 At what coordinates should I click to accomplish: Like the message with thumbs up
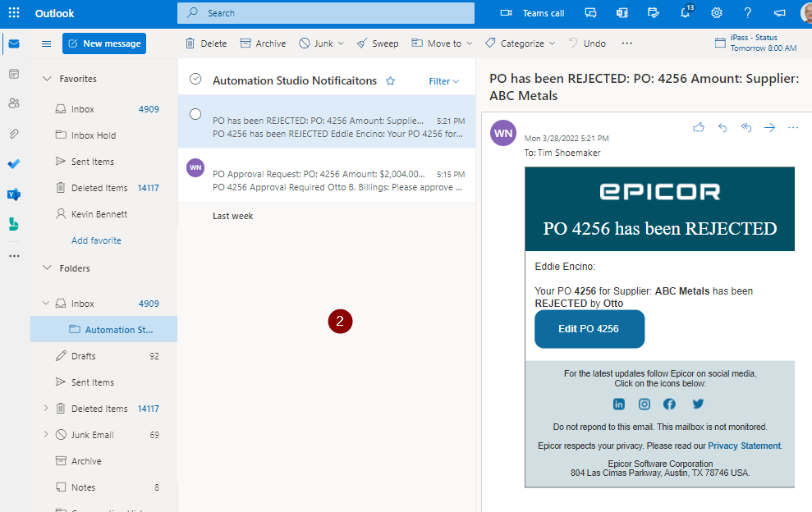(699, 127)
